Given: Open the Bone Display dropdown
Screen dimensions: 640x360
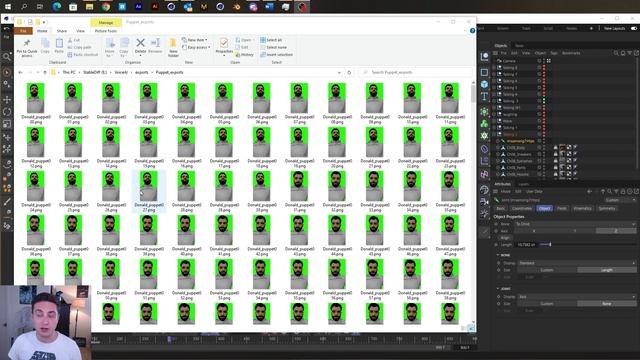Looking at the screenshot, I should pyautogui.click(x=577, y=263).
